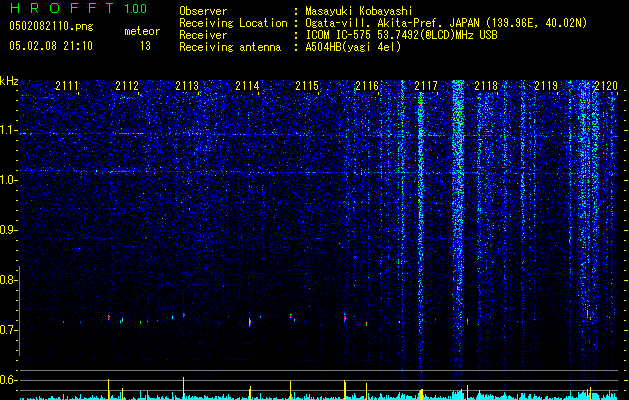Click the 2120 time marker

tap(606, 86)
